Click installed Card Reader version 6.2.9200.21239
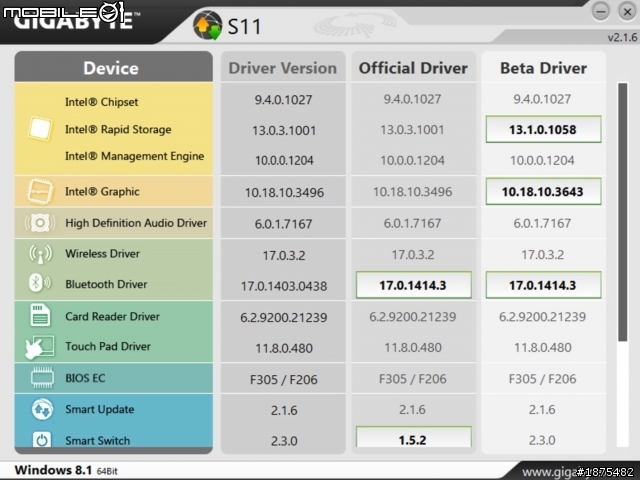 [284, 318]
